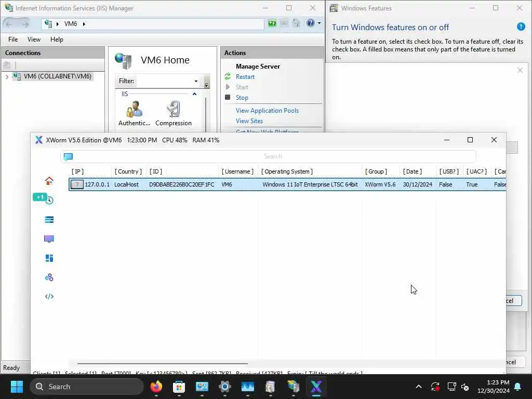Open the Settings gear on the taskbar
The image size is (532, 399).
click(x=224, y=387)
